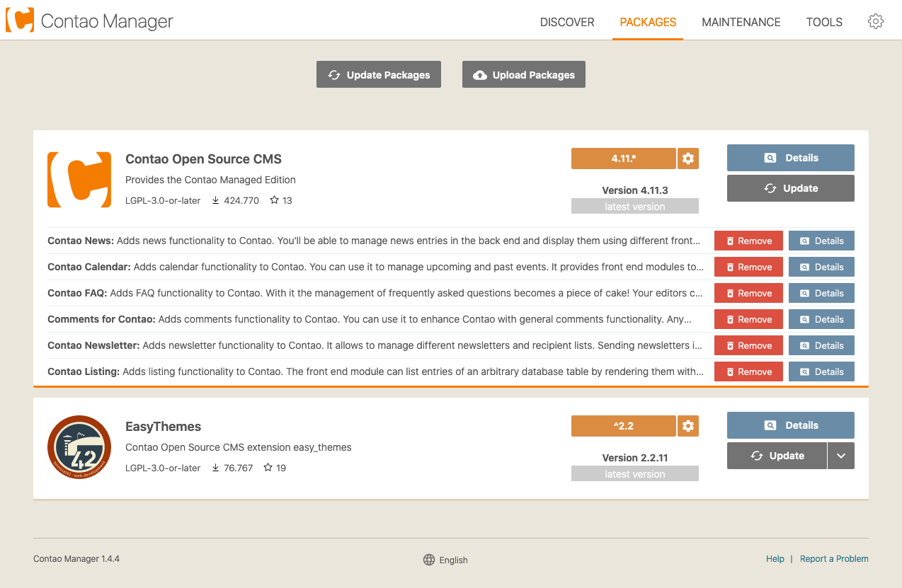Open the Tools menu
Screen dimensions: 902x588
tap(824, 22)
